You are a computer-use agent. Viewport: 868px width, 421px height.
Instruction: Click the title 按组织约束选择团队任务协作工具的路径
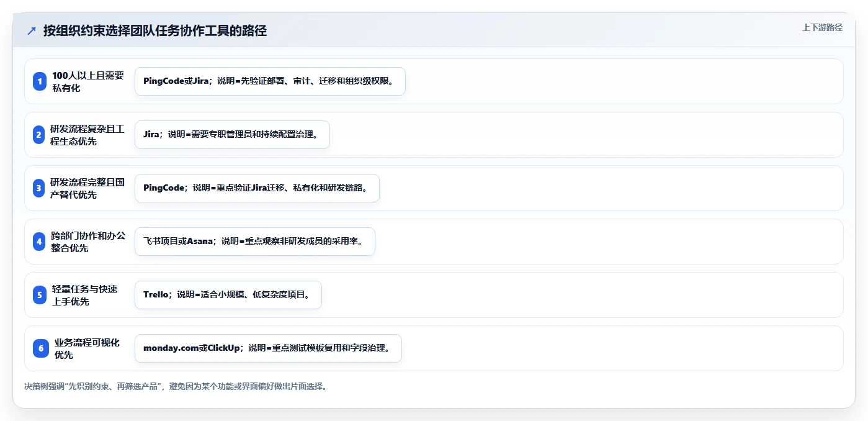155,30
